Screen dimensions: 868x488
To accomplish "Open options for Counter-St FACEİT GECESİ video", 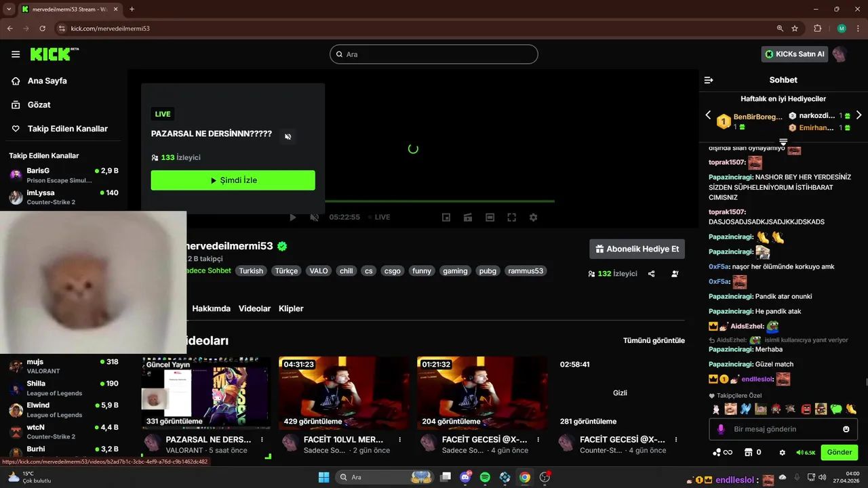I will coord(675,440).
